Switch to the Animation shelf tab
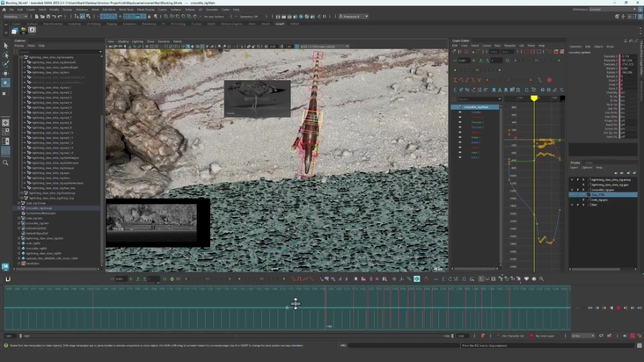 (129, 24)
